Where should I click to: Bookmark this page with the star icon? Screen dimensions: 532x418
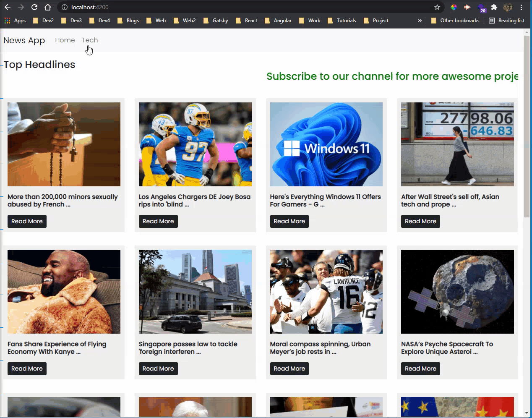click(437, 7)
